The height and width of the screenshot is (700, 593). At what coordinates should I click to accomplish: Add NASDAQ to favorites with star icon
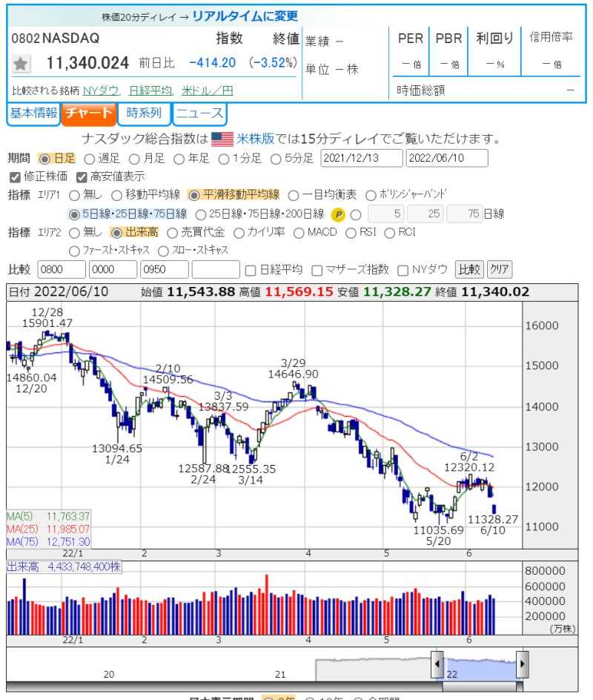point(21,63)
